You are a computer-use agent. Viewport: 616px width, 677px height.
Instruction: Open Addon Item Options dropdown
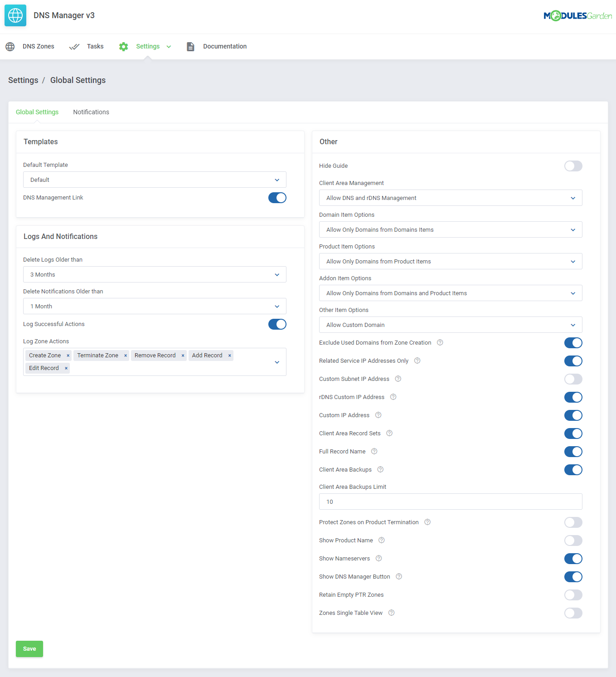coord(451,293)
